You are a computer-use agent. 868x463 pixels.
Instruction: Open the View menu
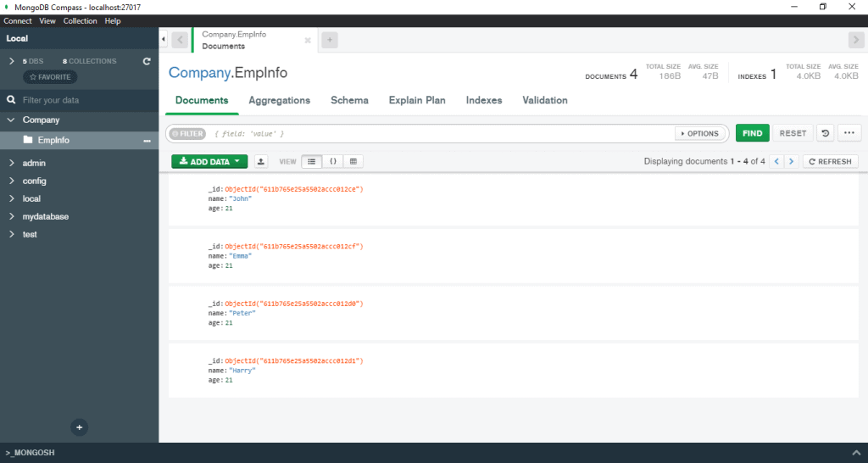[47, 21]
